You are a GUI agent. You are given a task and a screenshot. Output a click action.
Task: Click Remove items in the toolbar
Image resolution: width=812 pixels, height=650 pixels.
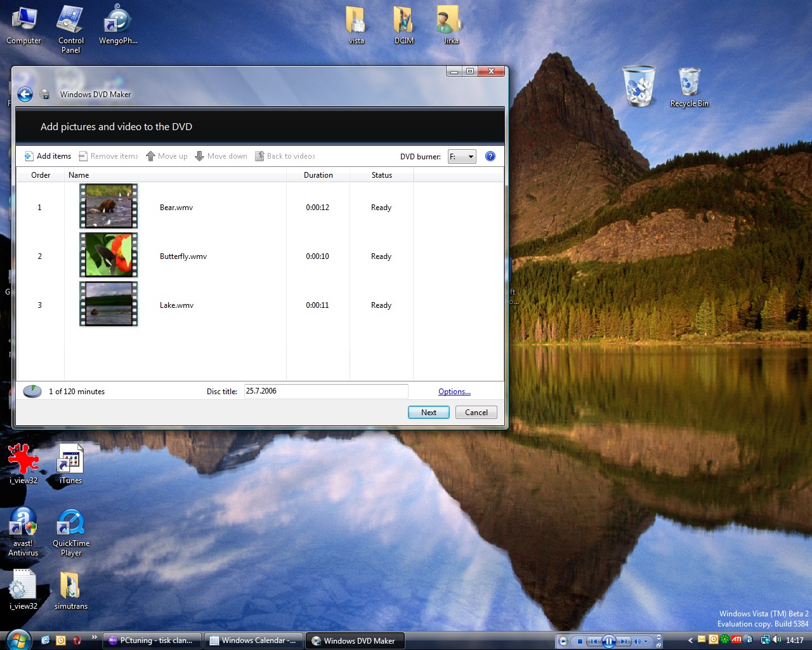coord(108,156)
